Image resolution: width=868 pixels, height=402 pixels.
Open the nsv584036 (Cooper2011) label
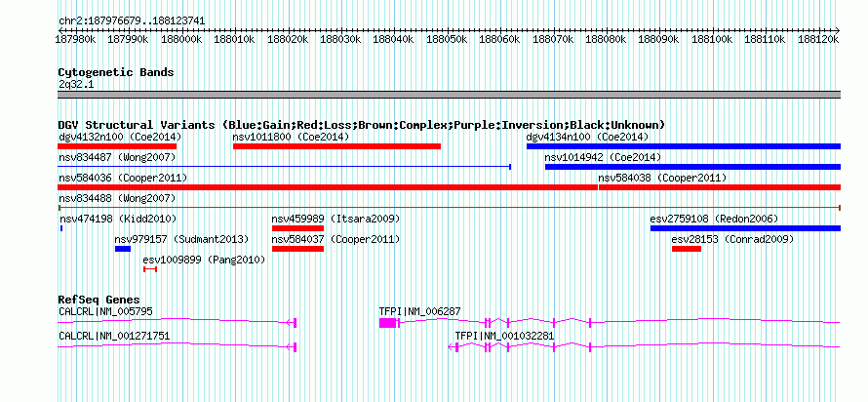click(x=123, y=178)
